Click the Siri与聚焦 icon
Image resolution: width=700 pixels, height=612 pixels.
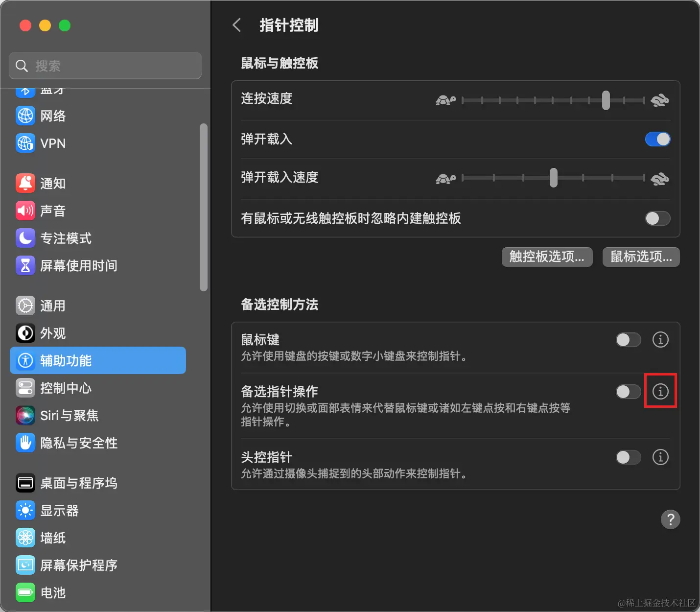coord(25,416)
